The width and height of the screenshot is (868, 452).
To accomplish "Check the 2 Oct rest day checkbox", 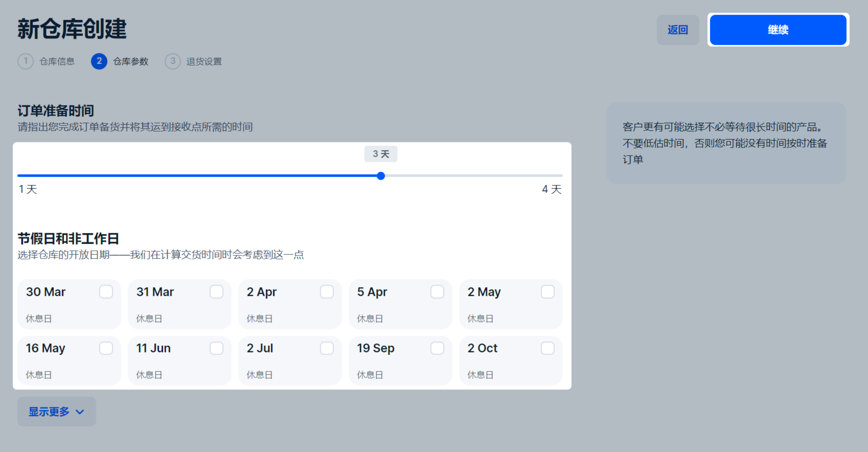I will [548, 348].
